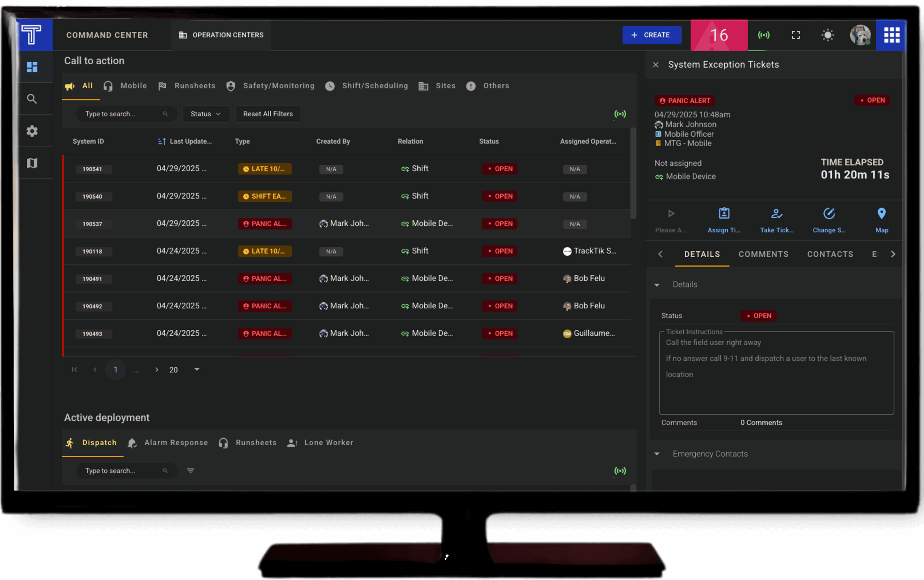Click Reset All Filters button
This screenshot has width=924, height=580.
[x=267, y=114]
